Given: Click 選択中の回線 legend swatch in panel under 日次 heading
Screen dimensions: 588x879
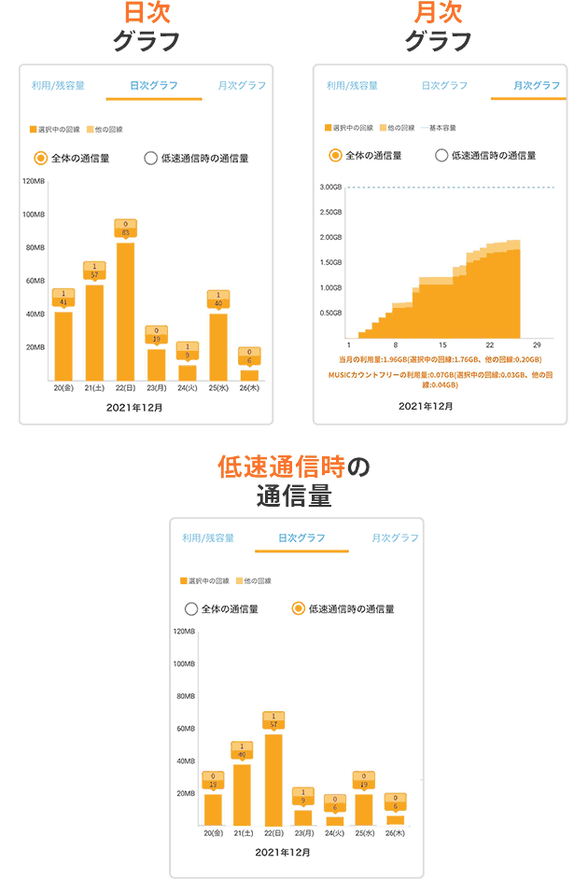Looking at the screenshot, I should [x=33, y=130].
